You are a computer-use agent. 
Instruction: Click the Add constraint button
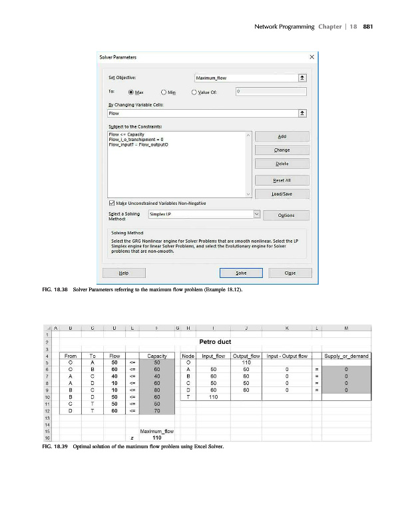pyautogui.click(x=282, y=136)
